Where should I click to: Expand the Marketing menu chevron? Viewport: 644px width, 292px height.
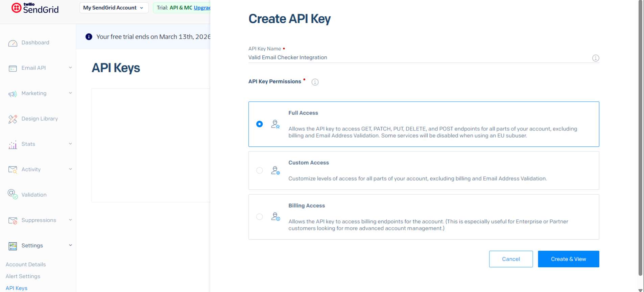70,93
